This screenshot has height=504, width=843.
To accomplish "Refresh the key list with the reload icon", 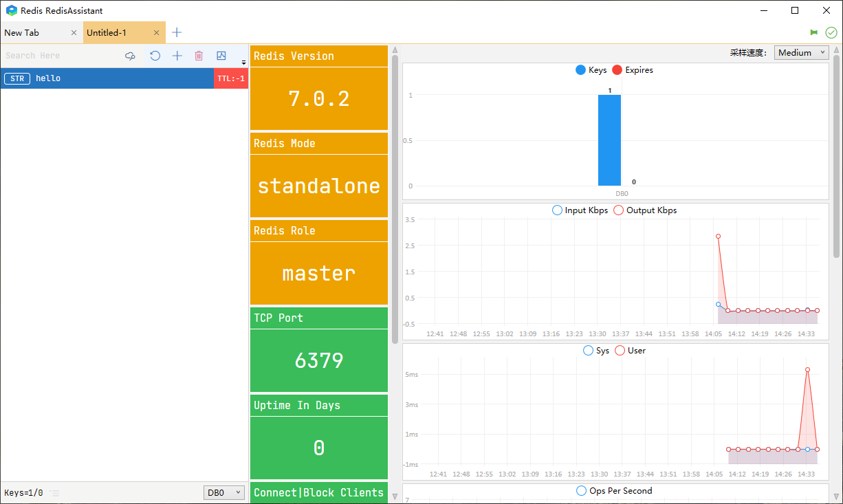I will 155,56.
